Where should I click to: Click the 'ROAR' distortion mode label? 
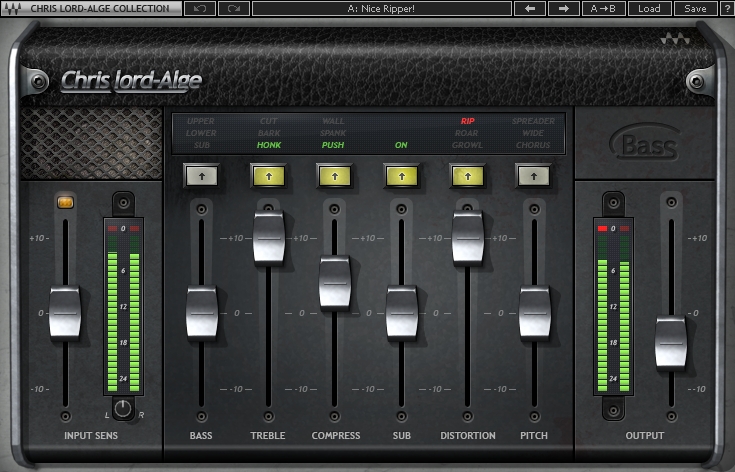pyautogui.click(x=467, y=133)
